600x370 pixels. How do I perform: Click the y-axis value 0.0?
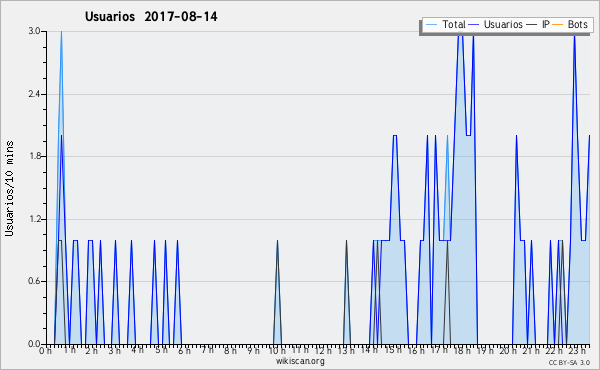tap(34, 344)
